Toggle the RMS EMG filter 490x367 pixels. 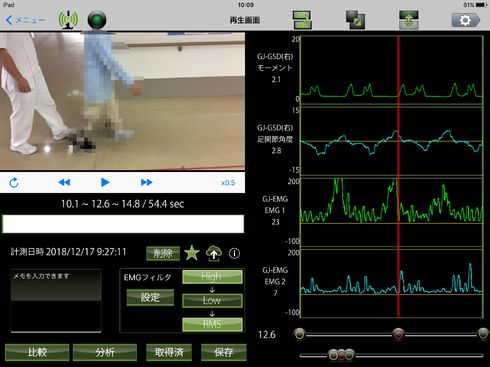point(212,324)
